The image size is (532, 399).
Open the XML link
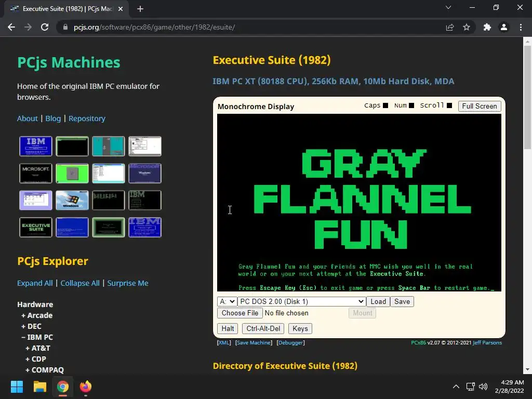(x=224, y=343)
